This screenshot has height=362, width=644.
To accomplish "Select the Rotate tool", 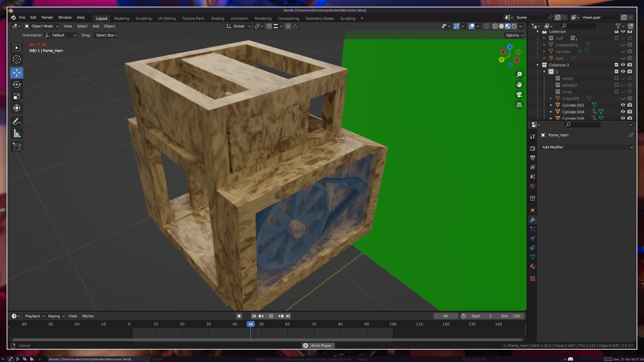I will (17, 84).
